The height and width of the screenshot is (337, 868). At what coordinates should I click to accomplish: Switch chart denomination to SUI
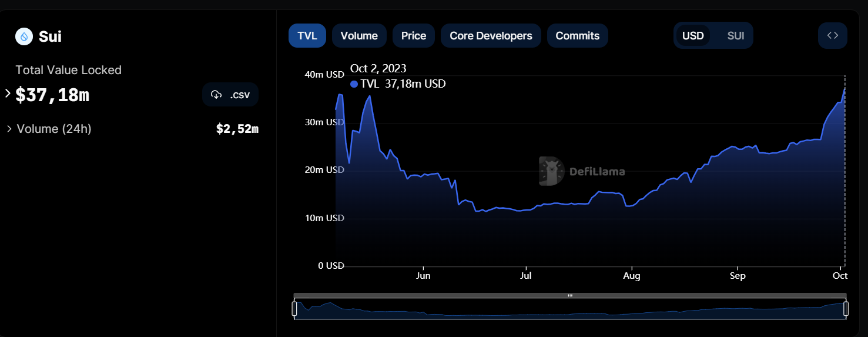736,36
